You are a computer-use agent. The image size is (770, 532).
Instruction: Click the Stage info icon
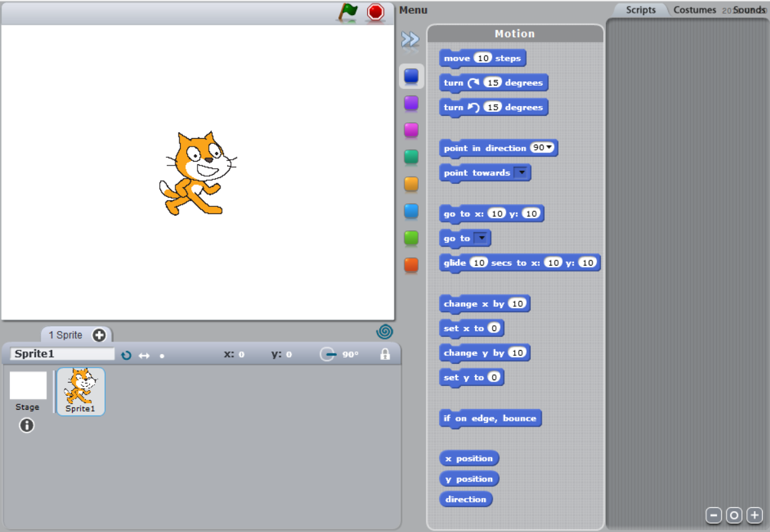pos(27,425)
